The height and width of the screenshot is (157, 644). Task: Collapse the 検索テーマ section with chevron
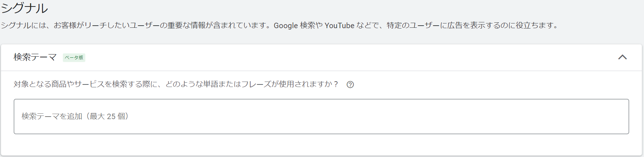pos(622,57)
